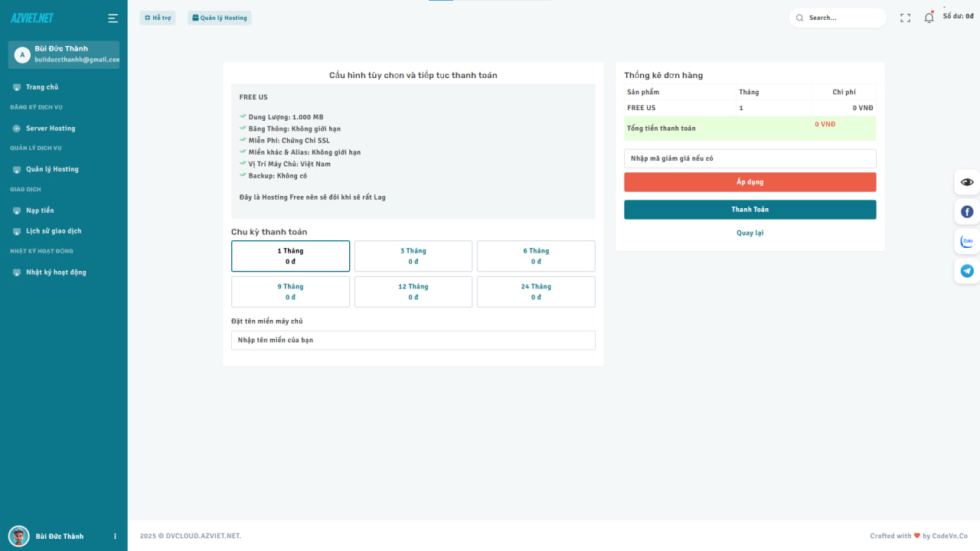Click the floating Facebook icon

pyautogui.click(x=967, y=211)
